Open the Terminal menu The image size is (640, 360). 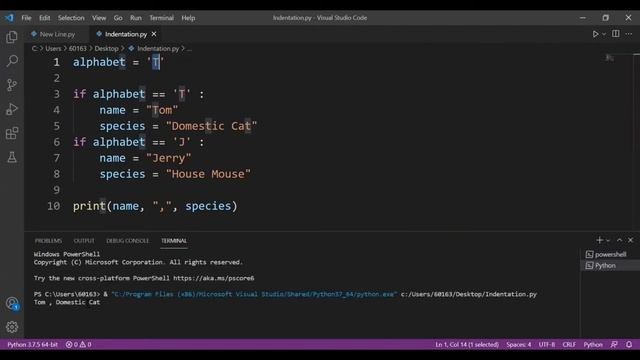point(161,18)
